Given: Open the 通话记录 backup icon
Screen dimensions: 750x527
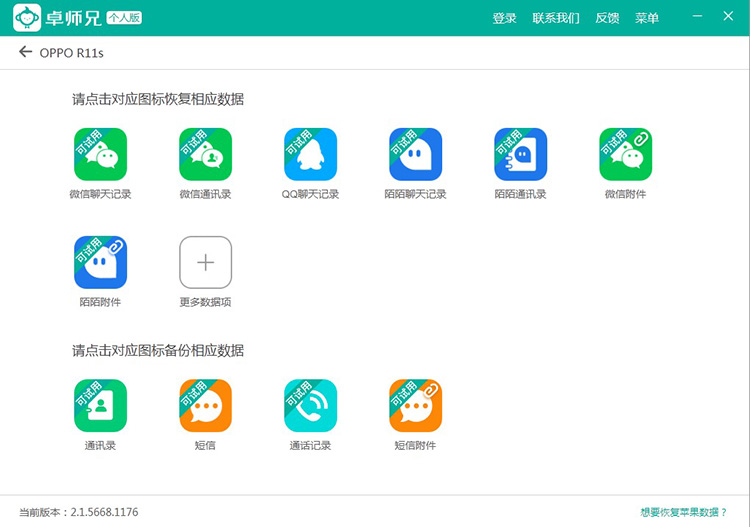Looking at the screenshot, I should 310,406.
